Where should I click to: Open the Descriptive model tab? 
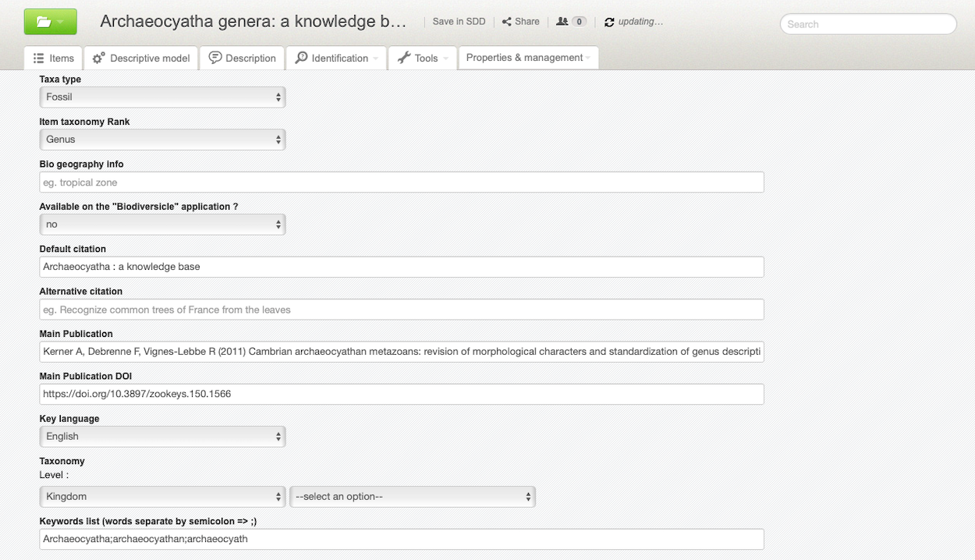(141, 58)
